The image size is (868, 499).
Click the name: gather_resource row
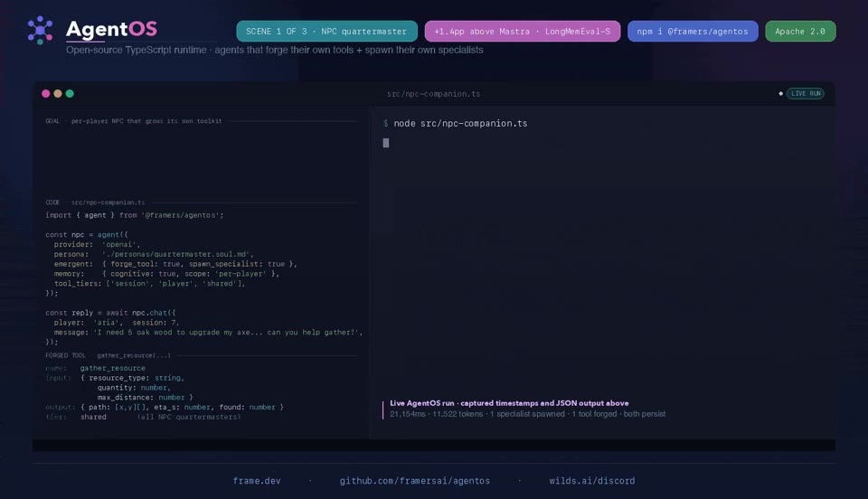click(95, 368)
